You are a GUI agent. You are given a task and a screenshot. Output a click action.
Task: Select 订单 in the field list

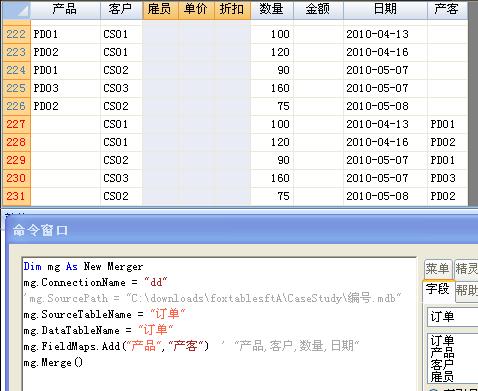[442, 340]
